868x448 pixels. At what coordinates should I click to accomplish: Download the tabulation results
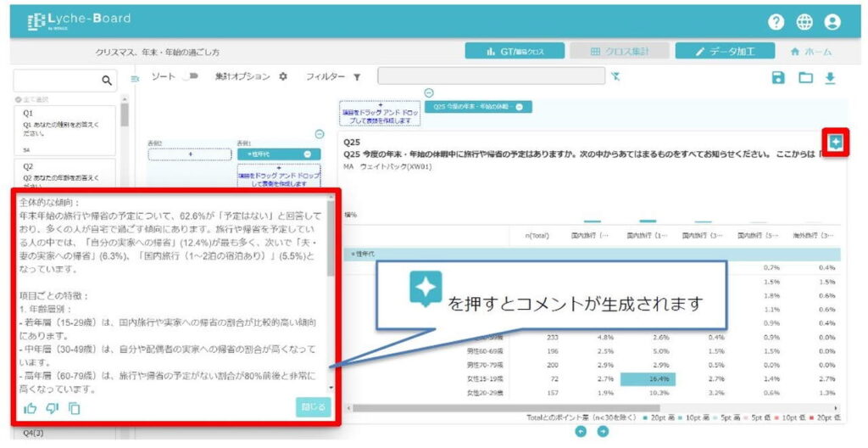coord(830,78)
